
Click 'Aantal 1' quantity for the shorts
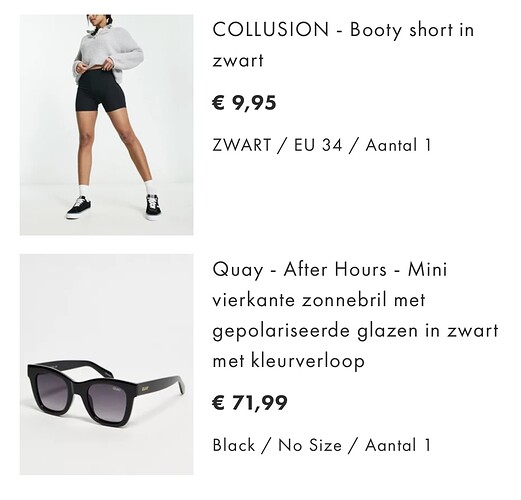tap(398, 145)
